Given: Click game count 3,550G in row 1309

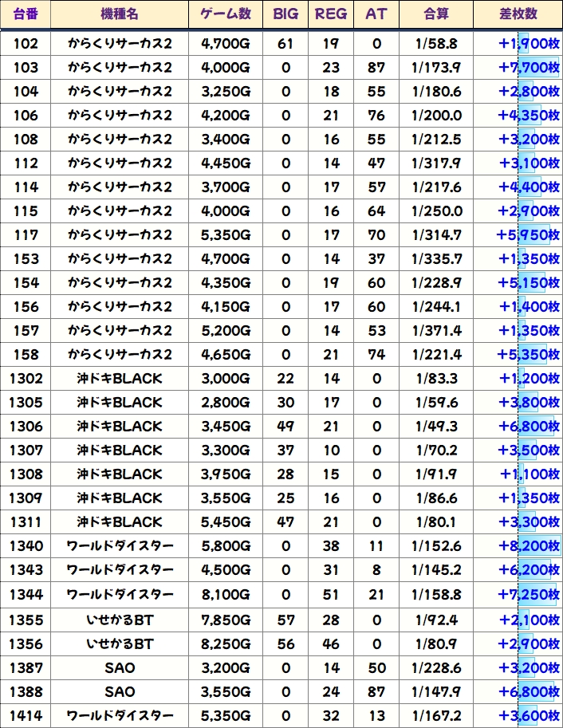Looking at the screenshot, I should tap(226, 498).
